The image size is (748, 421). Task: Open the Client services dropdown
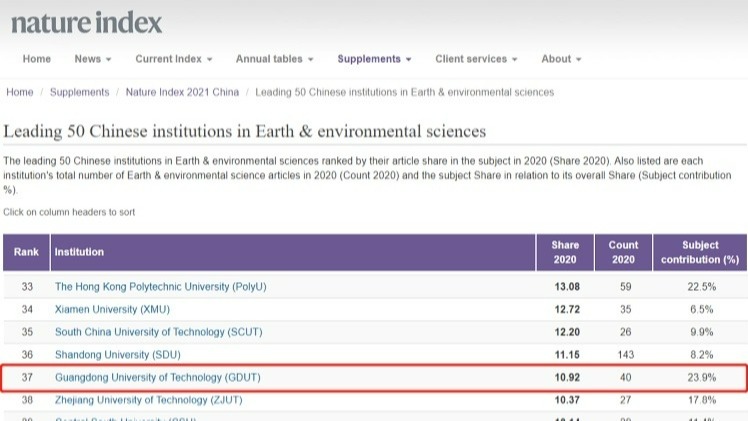476,59
